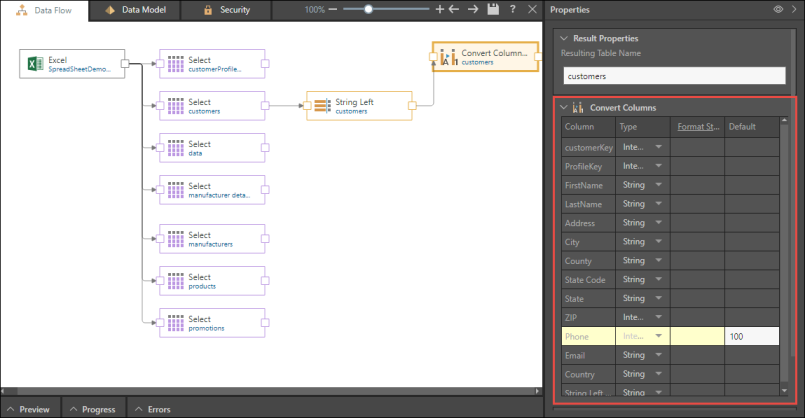
Task: Open Type dropdown for customerKey row
Action: pos(658,147)
